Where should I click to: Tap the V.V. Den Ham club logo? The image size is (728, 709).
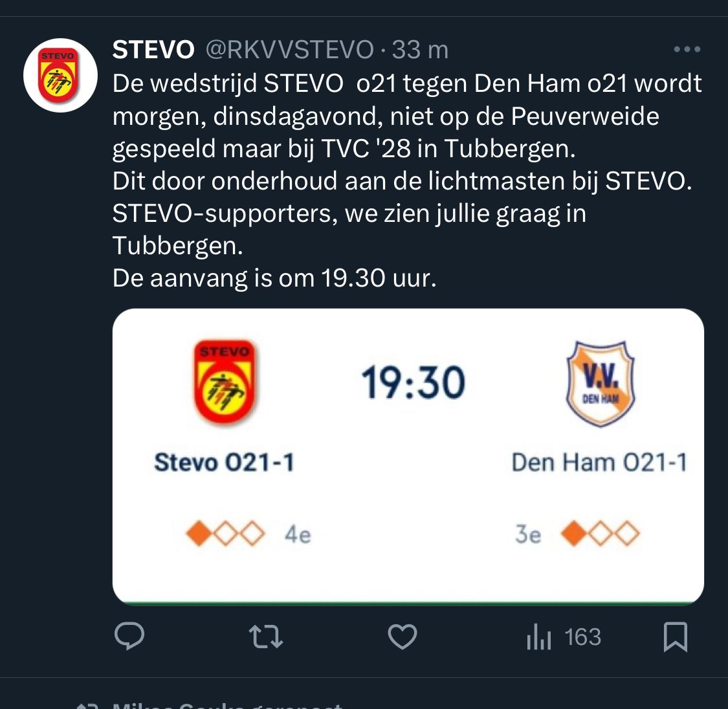601,384
